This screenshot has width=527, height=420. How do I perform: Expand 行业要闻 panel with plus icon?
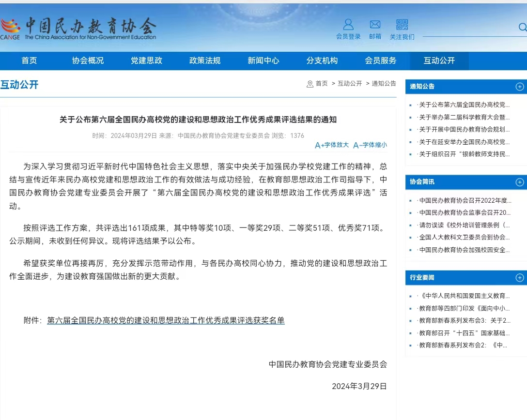520,278
